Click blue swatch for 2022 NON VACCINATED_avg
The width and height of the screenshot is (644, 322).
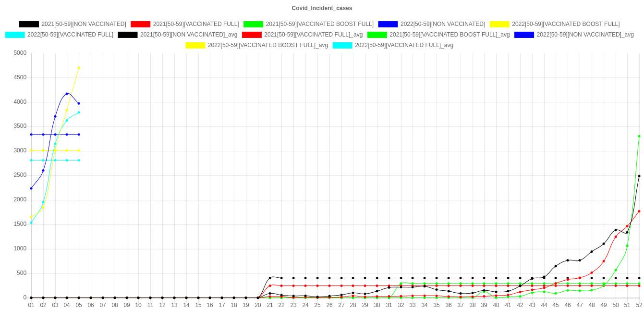[x=524, y=35]
